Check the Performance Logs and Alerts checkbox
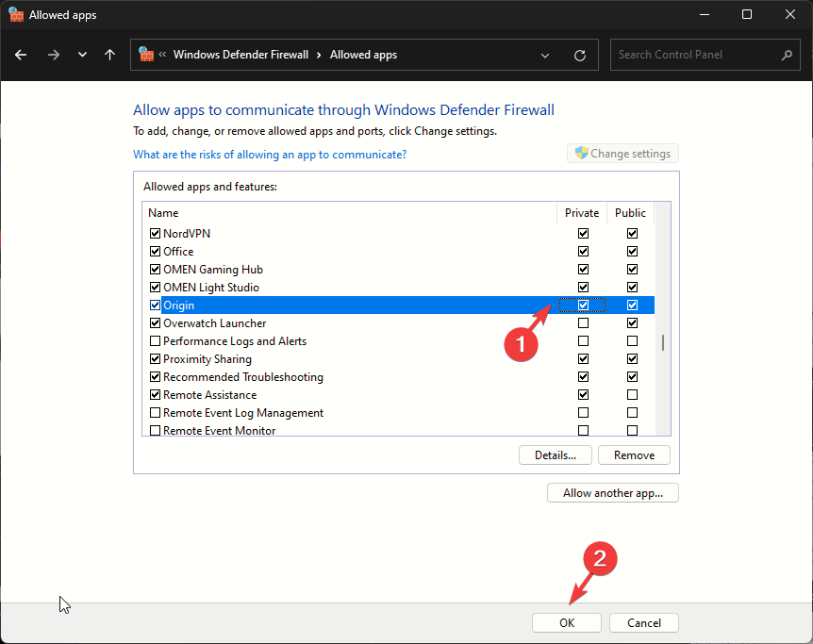The height and width of the screenshot is (644, 813). coord(155,341)
